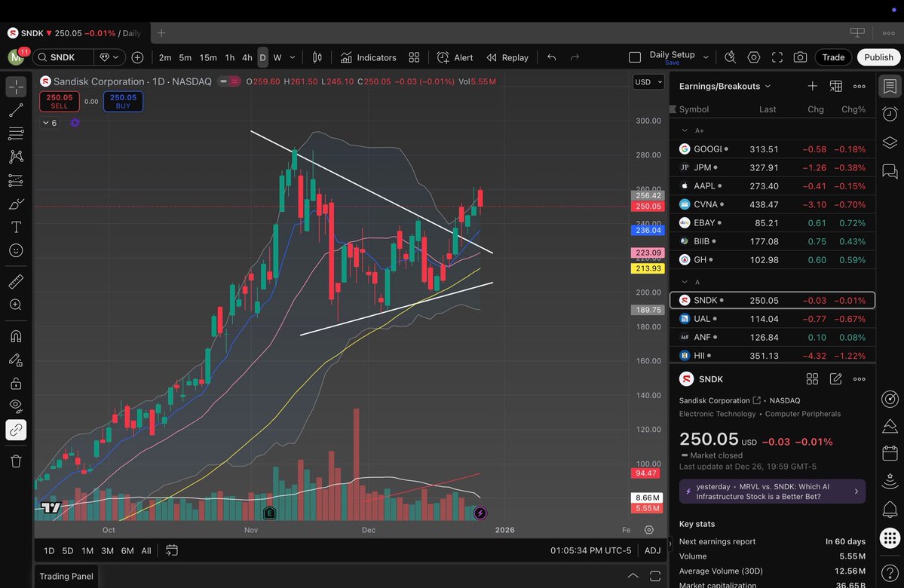Open chart settings hexagon icon

pos(753,57)
